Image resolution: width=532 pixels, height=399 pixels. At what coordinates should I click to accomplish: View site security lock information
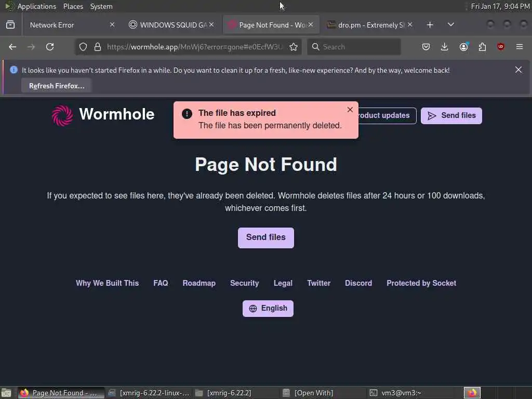[x=98, y=47]
